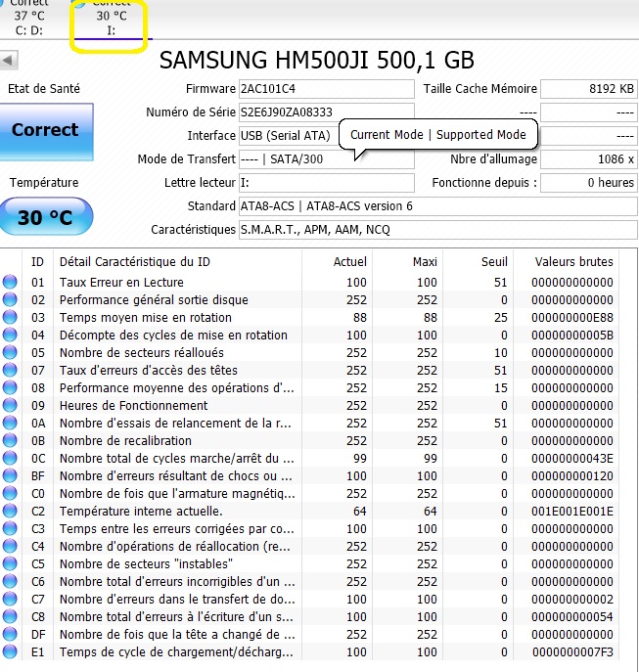Select Nombre de secteurs "instables" text
The width and height of the screenshot is (639, 672).
pyautogui.click(x=146, y=564)
